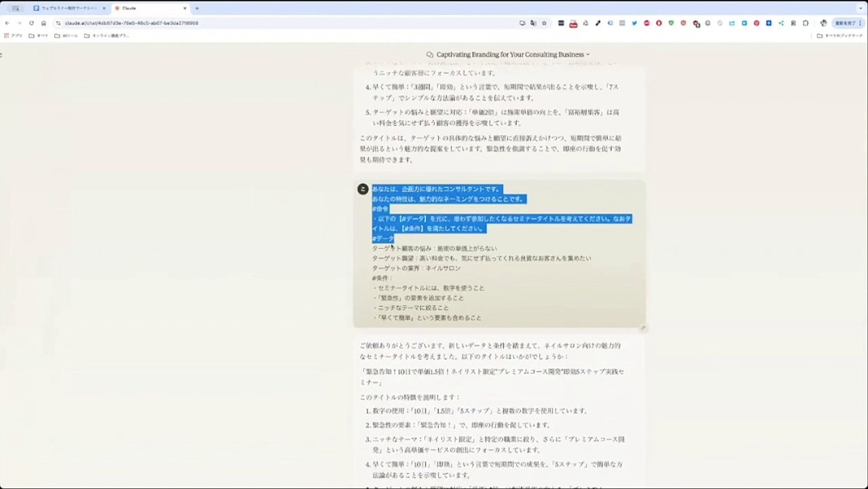Viewport: 868px width, 489px height.
Task: Expand the tab list chevron at top right
Action: click(x=861, y=8)
